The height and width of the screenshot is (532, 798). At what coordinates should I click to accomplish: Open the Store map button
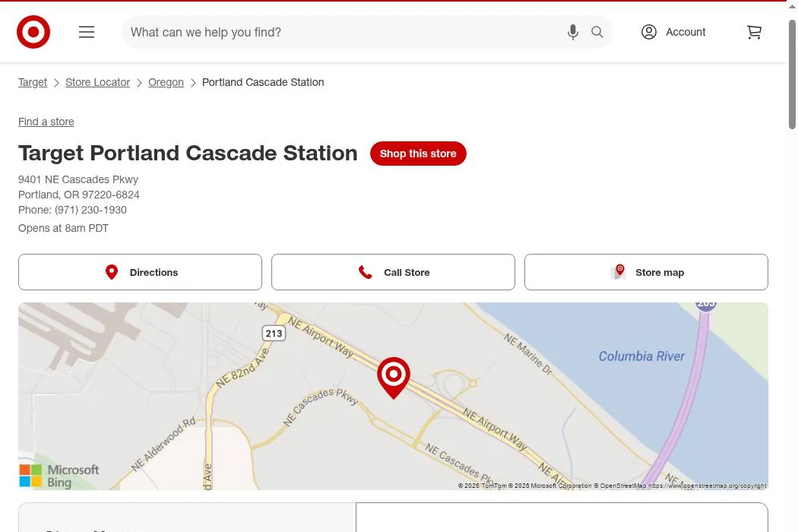pyautogui.click(x=646, y=272)
